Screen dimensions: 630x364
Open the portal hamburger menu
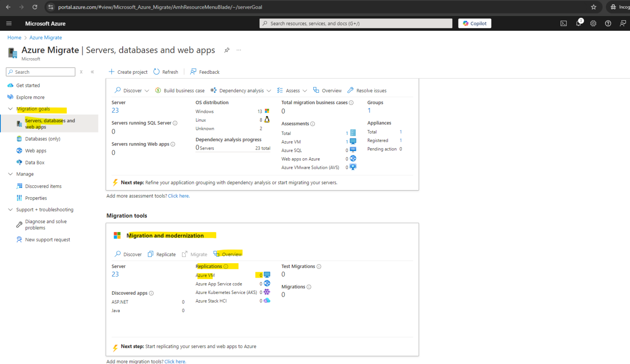point(9,23)
